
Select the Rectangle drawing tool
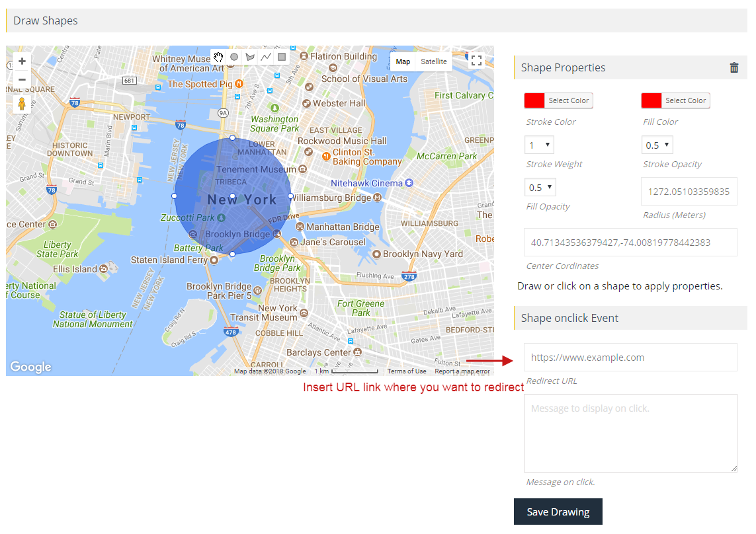281,57
